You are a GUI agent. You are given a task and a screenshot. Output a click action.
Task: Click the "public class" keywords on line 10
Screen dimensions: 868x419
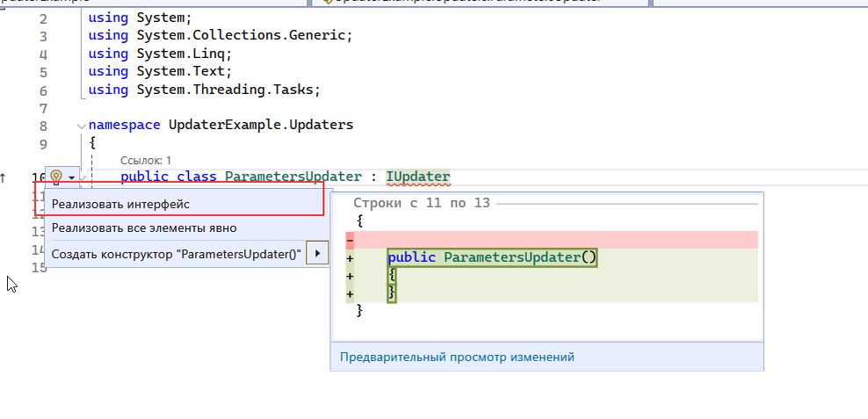pyautogui.click(x=169, y=177)
